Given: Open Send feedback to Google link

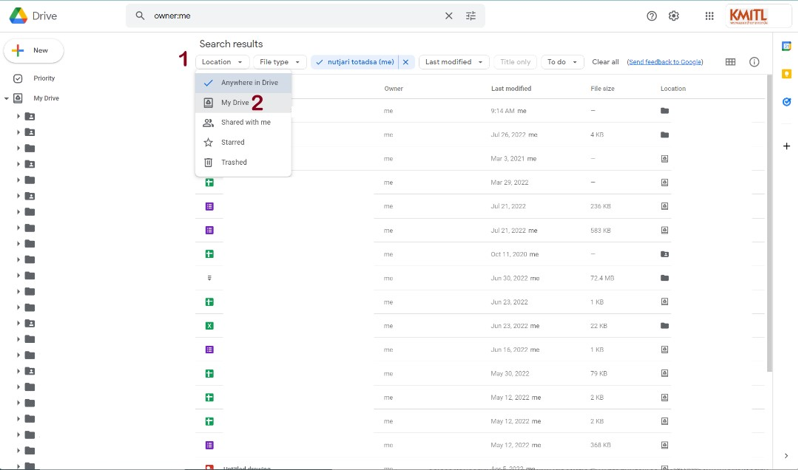Looking at the screenshot, I should click(665, 62).
